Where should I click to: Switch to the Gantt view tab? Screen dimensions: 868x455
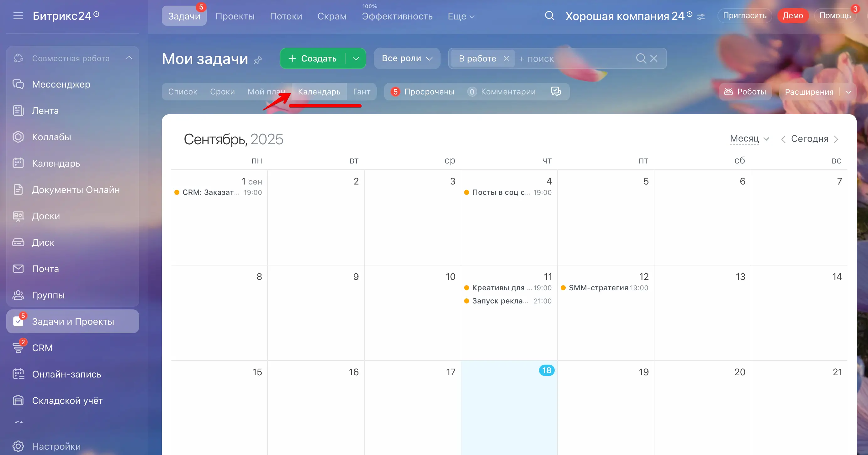click(362, 92)
